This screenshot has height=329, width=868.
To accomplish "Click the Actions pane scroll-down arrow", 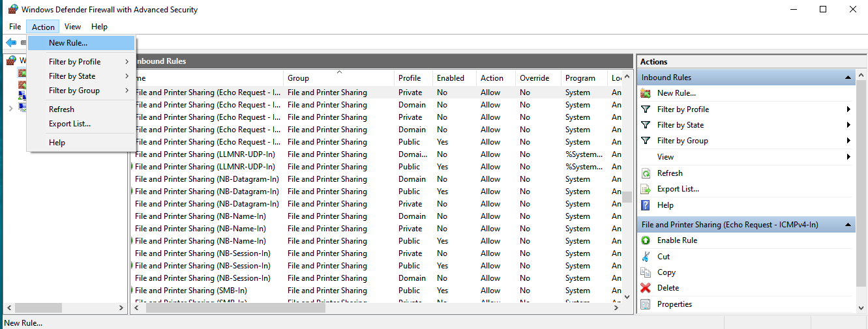I will [861, 308].
